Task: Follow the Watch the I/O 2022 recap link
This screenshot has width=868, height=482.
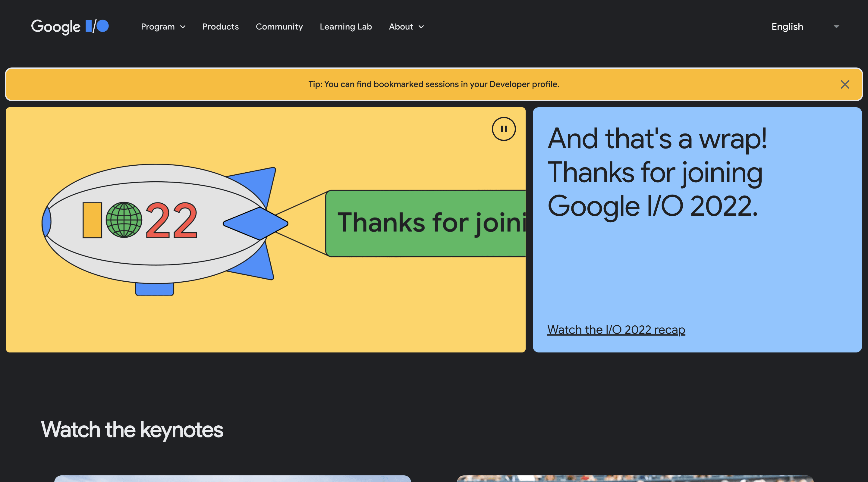Action: [616, 330]
